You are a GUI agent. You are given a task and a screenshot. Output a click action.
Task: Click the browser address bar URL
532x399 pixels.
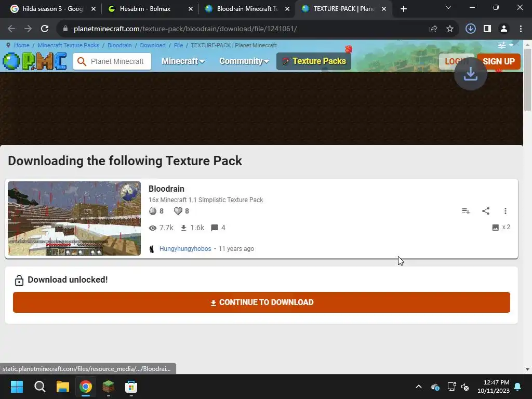tap(185, 29)
